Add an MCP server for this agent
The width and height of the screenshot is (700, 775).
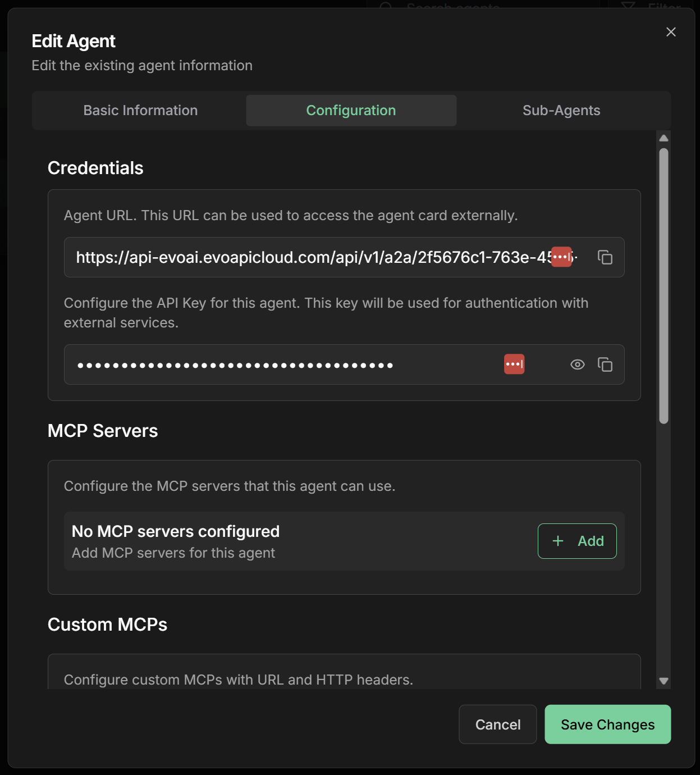pos(577,541)
